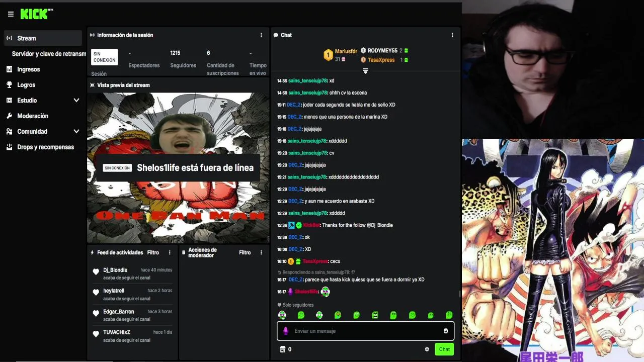Open Filtro in Feed de actividades

[153, 252]
